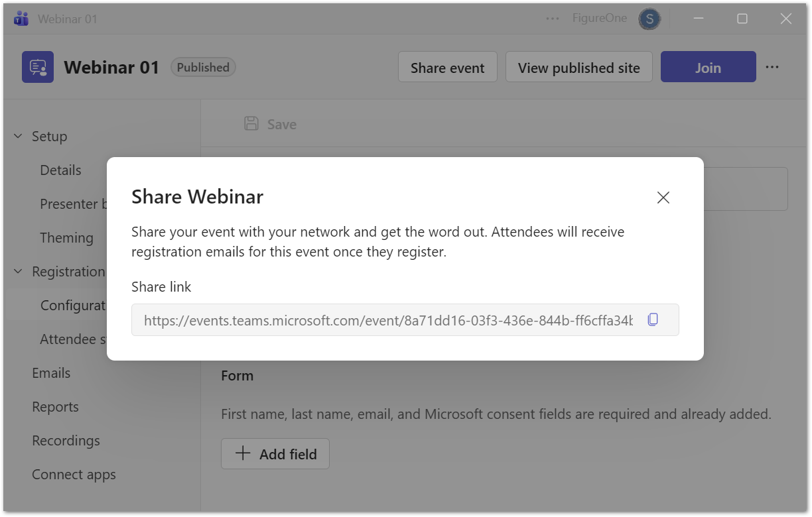The width and height of the screenshot is (812, 517).
Task: Open more options beside the Join button
Action: 772,67
